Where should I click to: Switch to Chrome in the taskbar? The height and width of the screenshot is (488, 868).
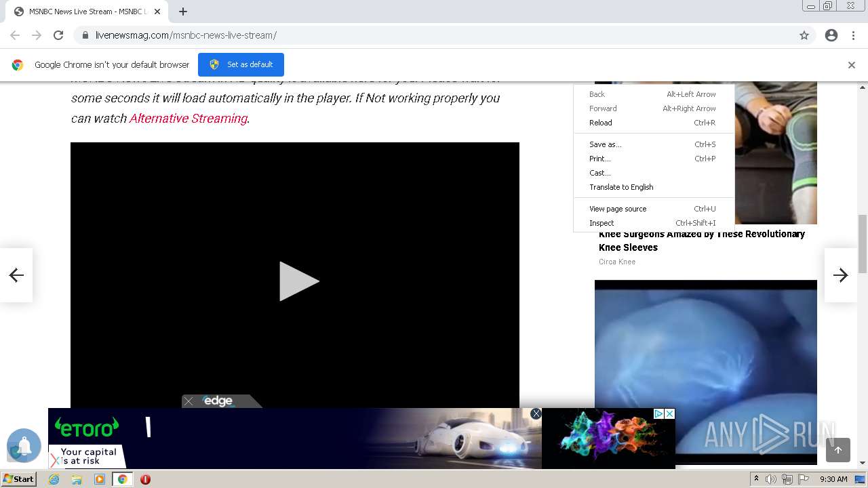(123, 479)
